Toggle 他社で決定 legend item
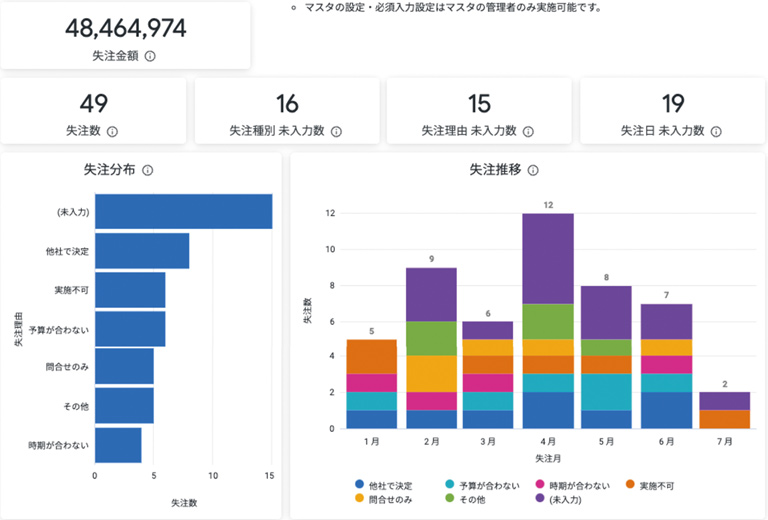This screenshot has width=768, height=520. tap(382, 485)
